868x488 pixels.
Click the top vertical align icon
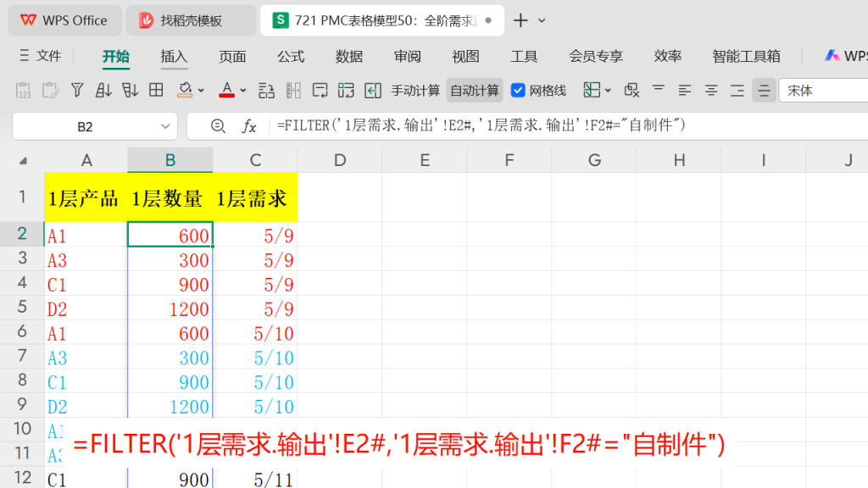658,88
